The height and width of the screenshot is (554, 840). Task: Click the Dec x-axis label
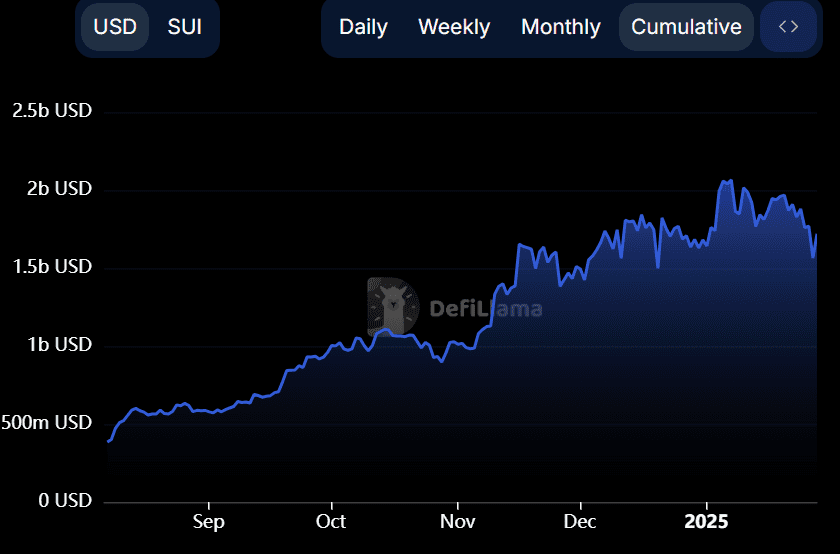click(x=580, y=521)
